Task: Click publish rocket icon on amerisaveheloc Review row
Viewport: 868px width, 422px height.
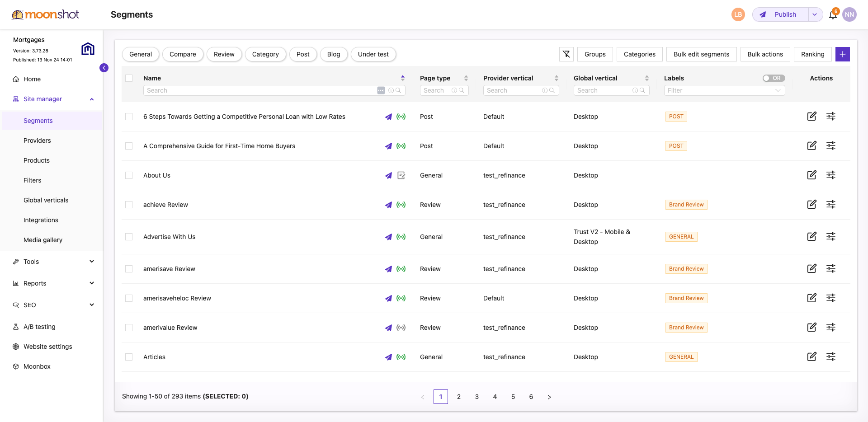Action: pos(388,298)
